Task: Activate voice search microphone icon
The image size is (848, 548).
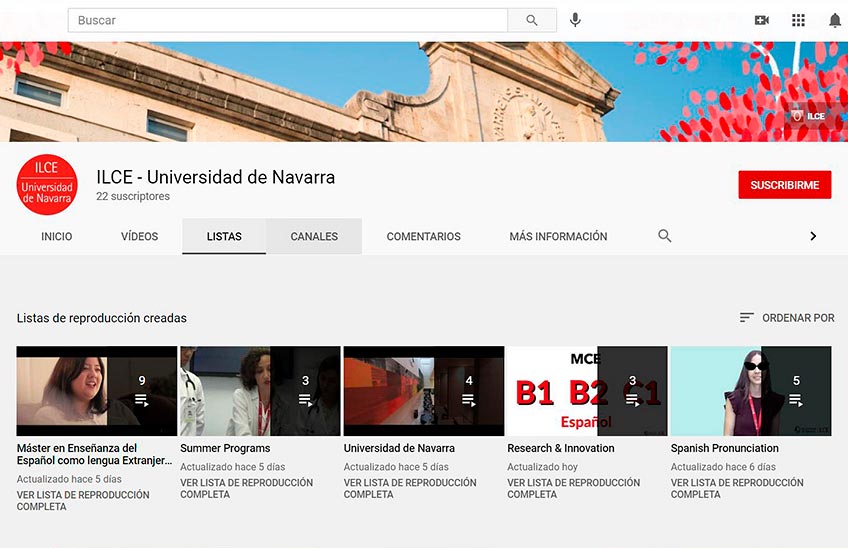Action: click(x=575, y=20)
